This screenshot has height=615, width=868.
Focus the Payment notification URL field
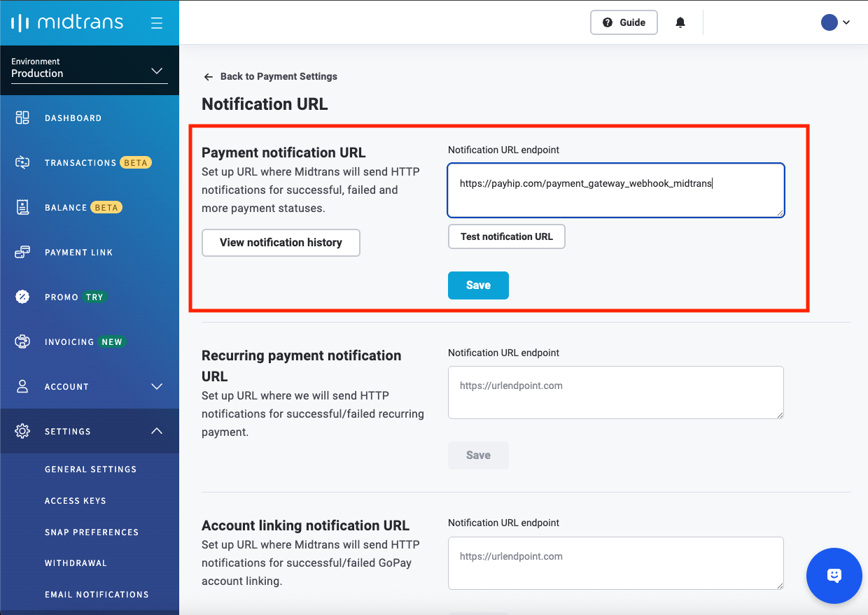click(616, 190)
